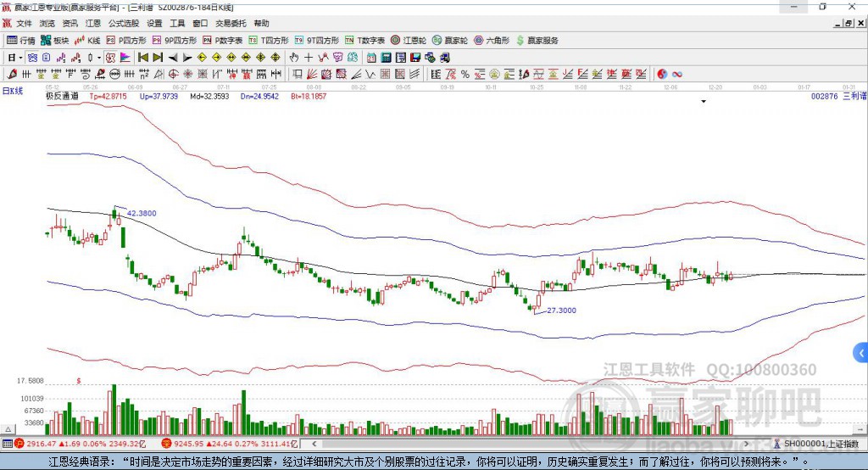Click the black right arrow icon
The height and width of the screenshot is (470, 868).
(x=187, y=58)
